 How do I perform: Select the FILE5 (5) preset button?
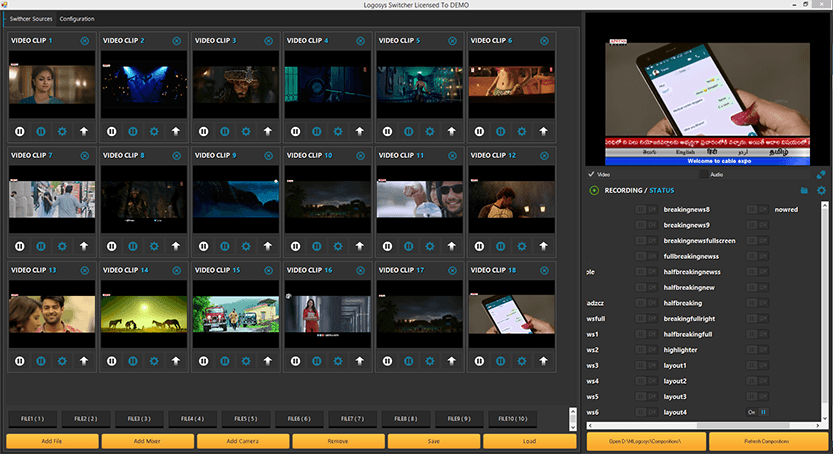[x=246, y=419]
